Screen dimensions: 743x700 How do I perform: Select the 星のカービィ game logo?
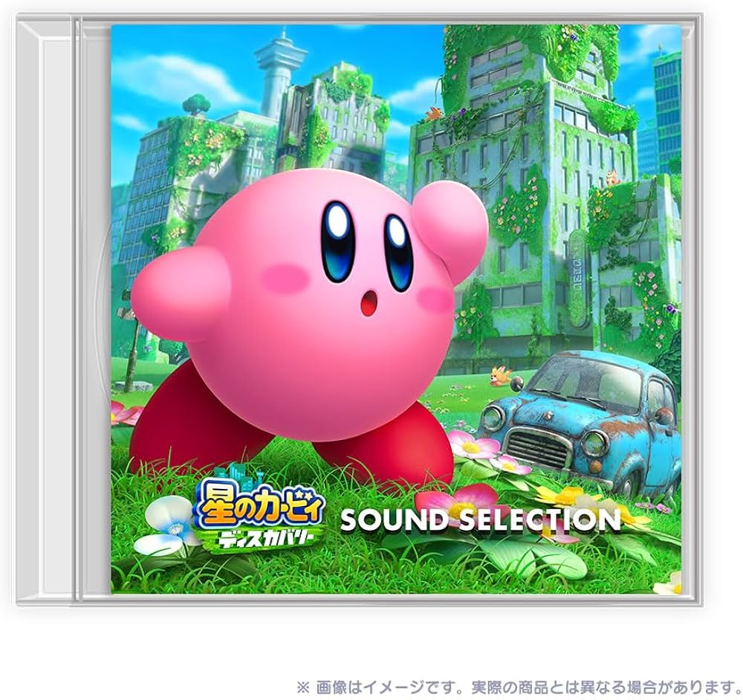point(264,505)
